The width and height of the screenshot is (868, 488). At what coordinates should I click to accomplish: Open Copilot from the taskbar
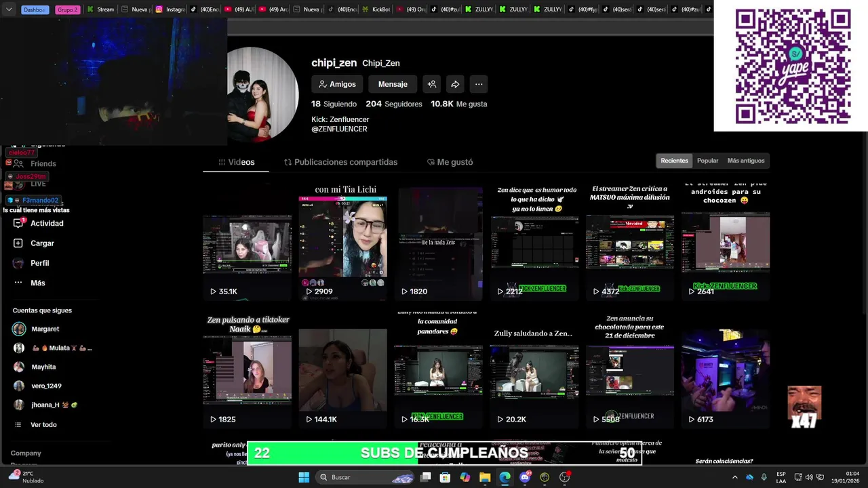465,477
